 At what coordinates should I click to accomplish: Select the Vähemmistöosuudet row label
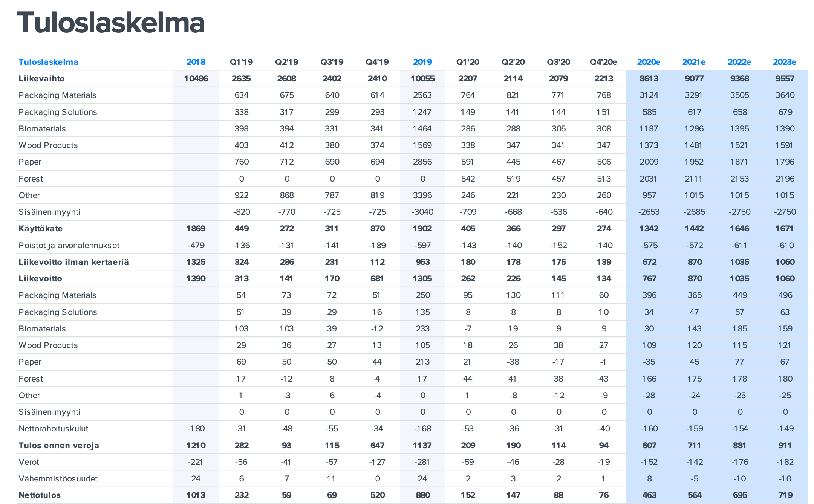tap(58, 479)
